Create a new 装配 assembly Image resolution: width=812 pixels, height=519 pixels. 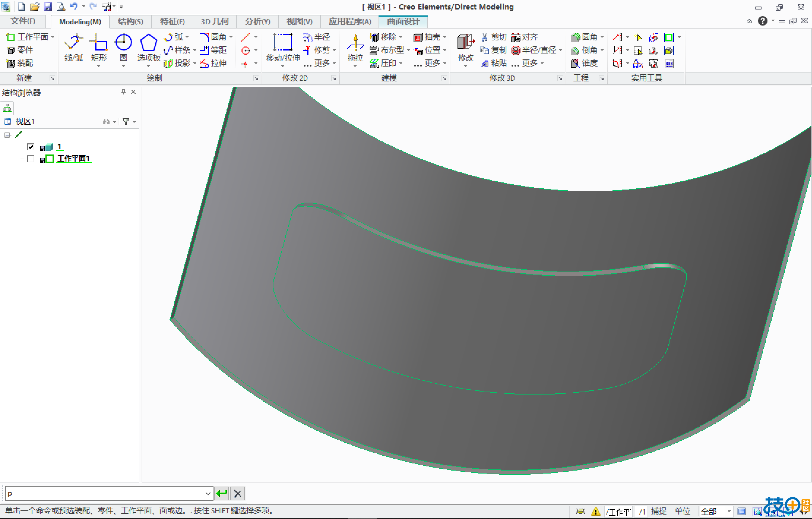click(20, 63)
